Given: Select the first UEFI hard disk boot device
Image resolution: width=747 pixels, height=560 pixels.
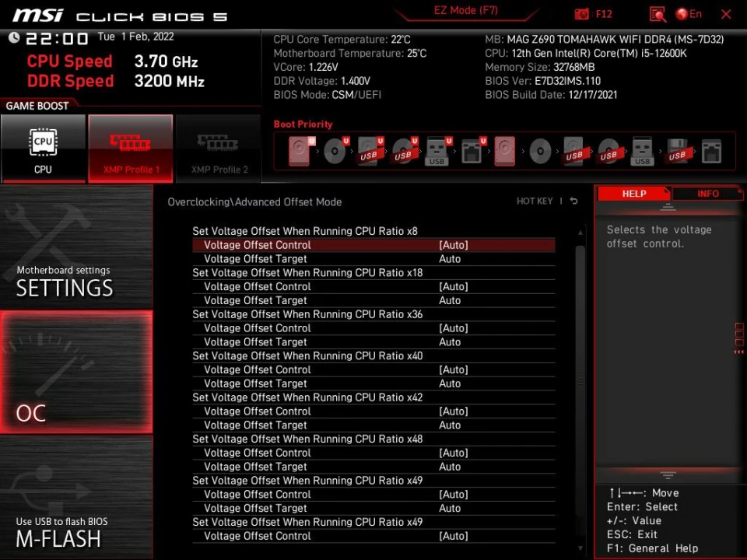Looking at the screenshot, I should click(x=301, y=152).
